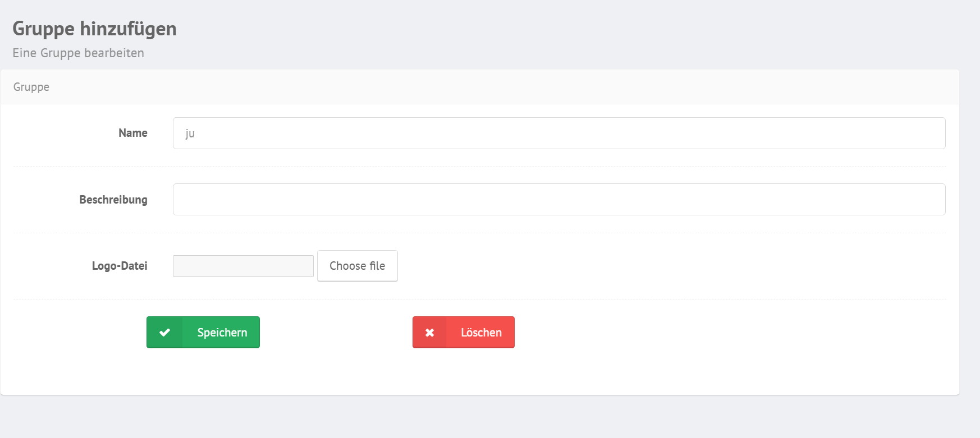Select the Gruppe panel header
Viewport: 980px width, 438px height.
[480, 87]
